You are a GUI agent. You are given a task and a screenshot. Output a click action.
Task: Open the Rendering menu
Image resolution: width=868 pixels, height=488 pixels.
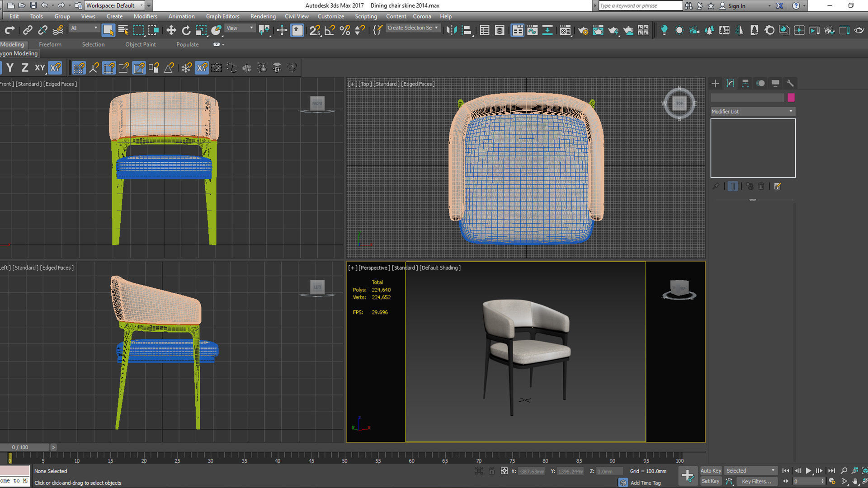coord(263,16)
